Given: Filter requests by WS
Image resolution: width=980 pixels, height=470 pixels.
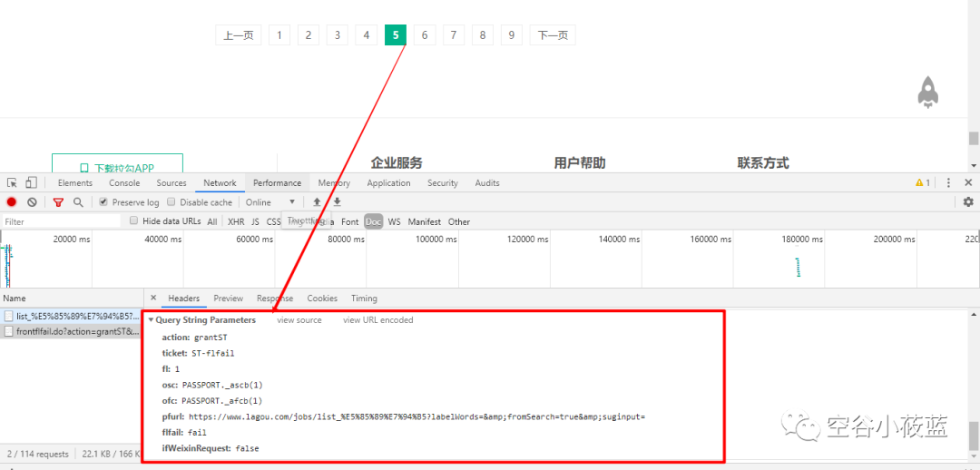Looking at the screenshot, I should click(395, 221).
